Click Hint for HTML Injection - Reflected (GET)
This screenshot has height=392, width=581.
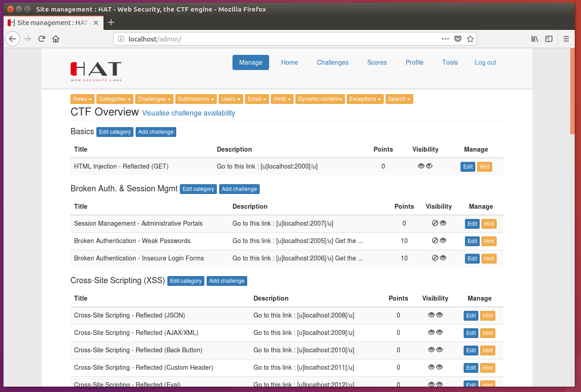485,167
